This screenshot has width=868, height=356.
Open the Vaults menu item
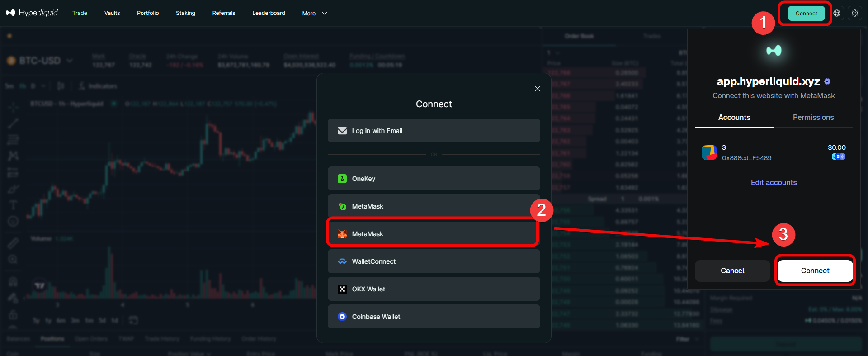tap(112, 13)
